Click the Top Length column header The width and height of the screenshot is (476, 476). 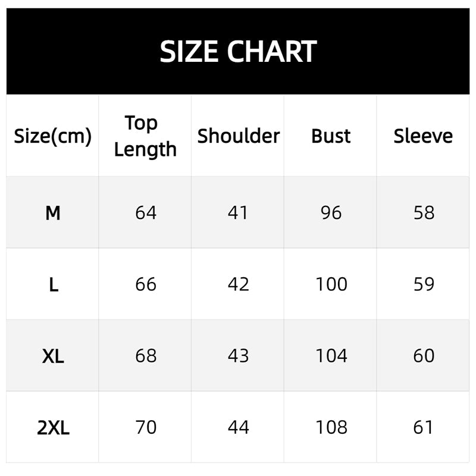point(145,136)
